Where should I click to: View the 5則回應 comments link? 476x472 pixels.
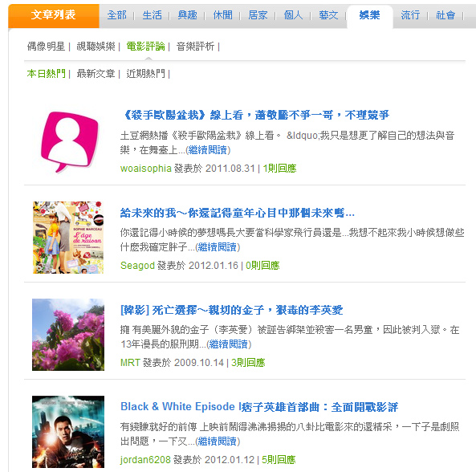click(x=279, y=459)
